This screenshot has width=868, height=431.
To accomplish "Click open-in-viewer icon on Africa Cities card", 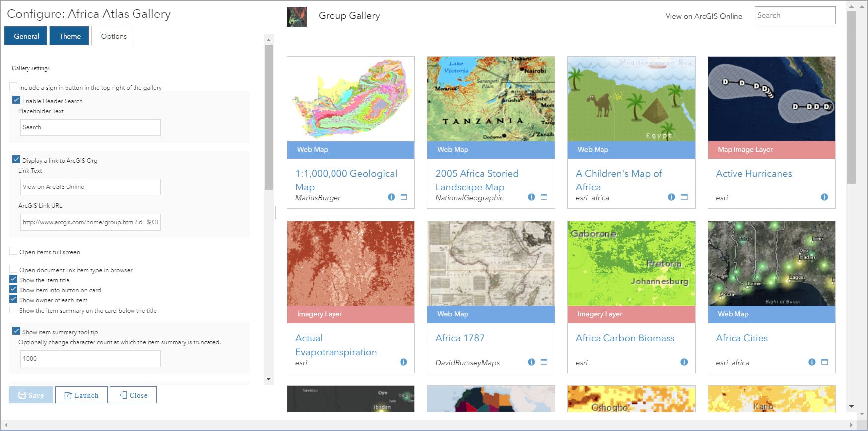I will click(x=824, y=362).
